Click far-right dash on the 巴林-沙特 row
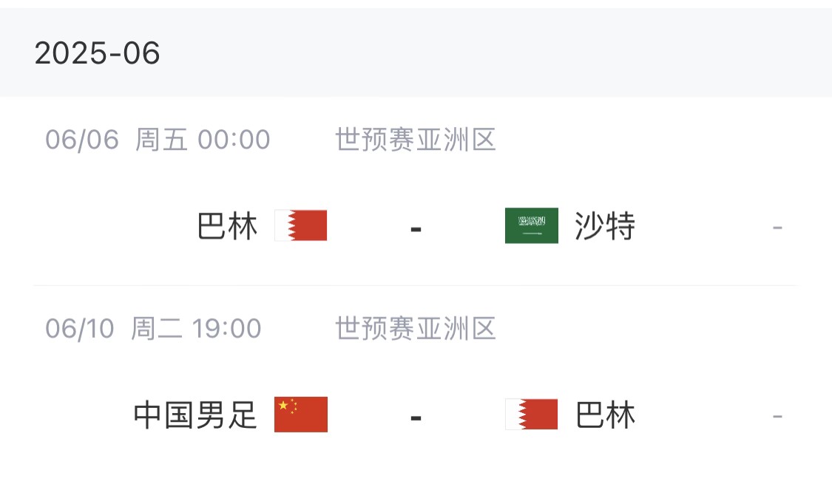832x504 pixels. click(x=777, y=228)
